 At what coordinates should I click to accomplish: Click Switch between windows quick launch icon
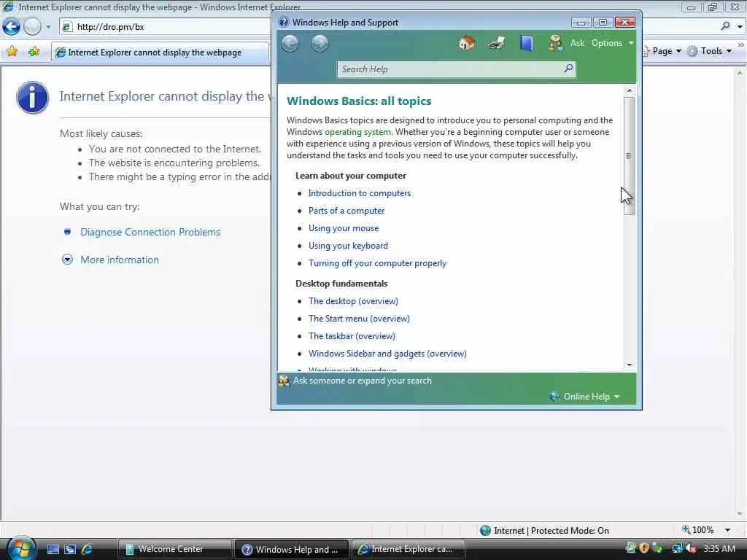coord(70,550)
